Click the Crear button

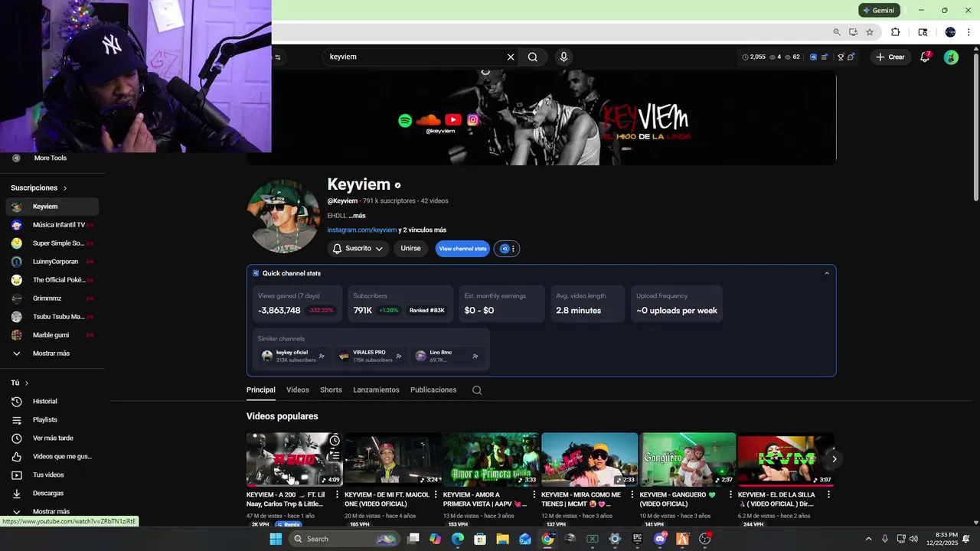pyautogui.click(x=890, y=57)
